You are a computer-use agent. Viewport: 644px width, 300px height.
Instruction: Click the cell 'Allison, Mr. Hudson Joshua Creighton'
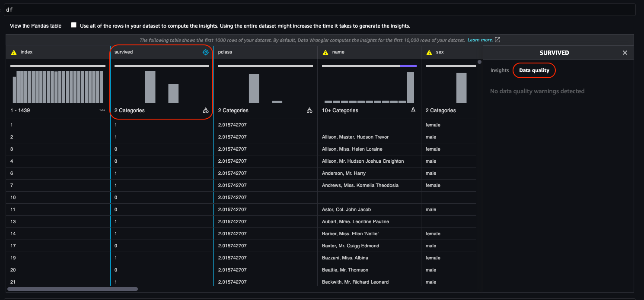coord(363,161)
